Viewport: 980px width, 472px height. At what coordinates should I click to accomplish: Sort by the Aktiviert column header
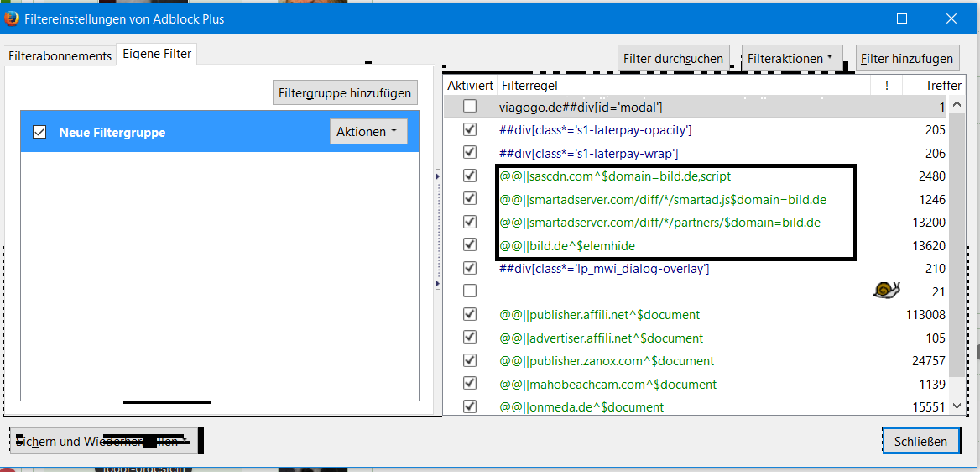471,85
